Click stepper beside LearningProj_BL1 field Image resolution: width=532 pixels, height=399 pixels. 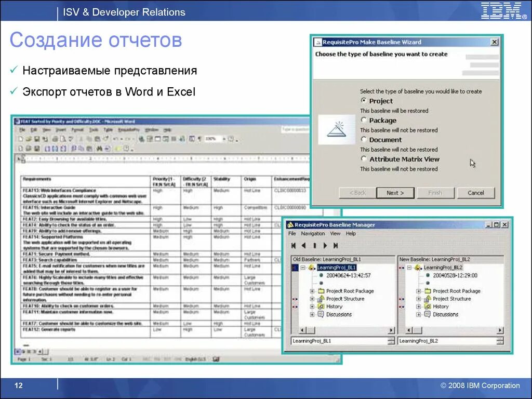click(x=391, y=341)
